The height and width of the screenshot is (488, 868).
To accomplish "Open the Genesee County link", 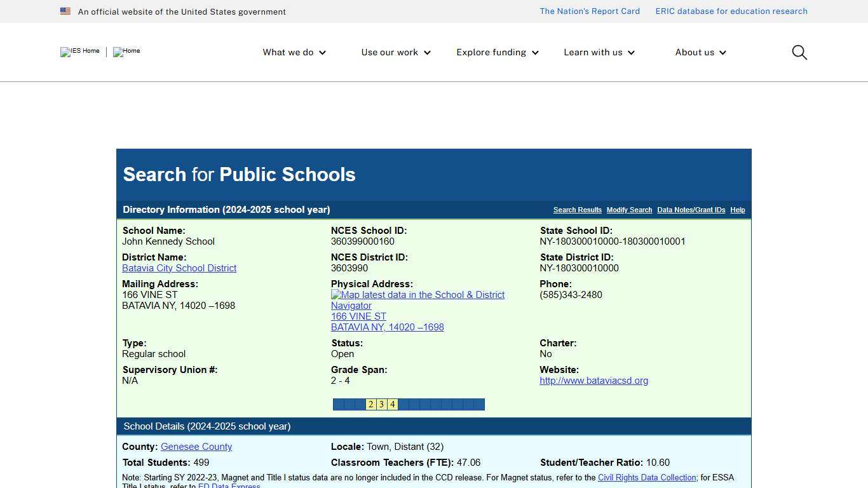I will click(196, 447).
